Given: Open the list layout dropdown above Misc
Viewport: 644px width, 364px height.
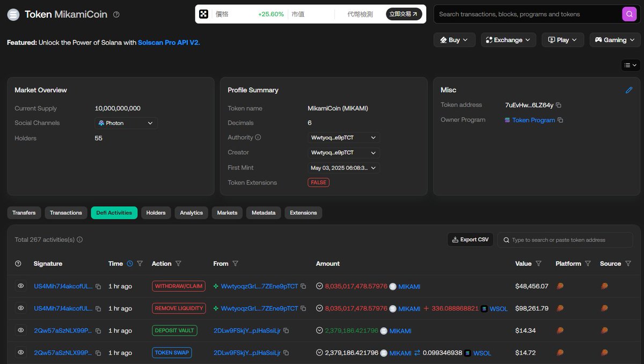Looking at the screenshot, I should (x=631, y=65).
